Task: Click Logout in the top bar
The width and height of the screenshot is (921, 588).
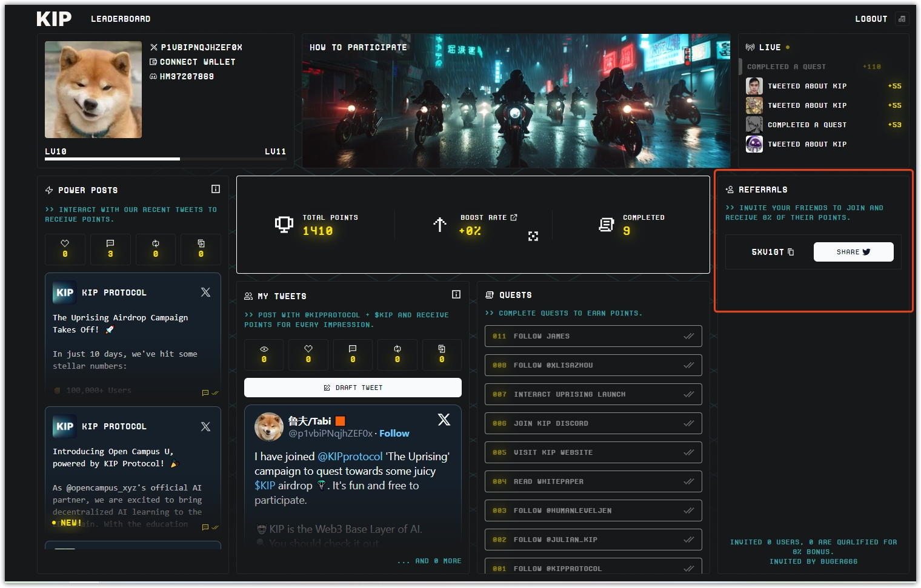Action: click(x=871, y=19)
